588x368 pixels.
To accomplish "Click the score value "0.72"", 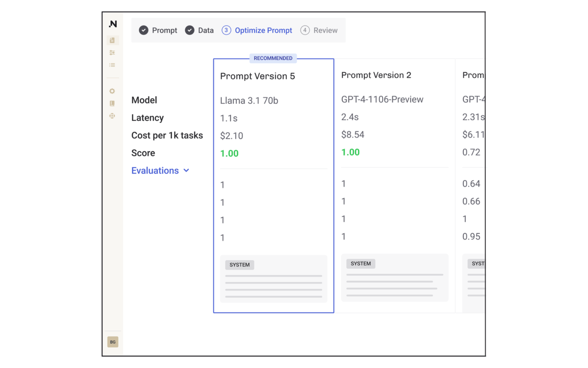I will pos(471,152).
